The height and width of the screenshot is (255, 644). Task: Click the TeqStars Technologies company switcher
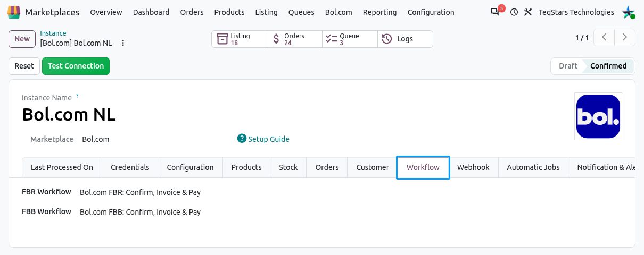pos(576,12)
